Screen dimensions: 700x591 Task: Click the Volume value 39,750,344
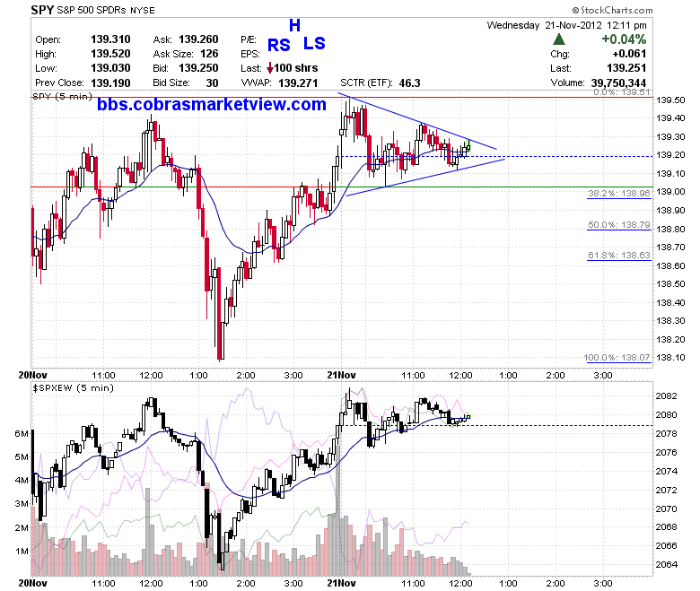click(618, 83)
